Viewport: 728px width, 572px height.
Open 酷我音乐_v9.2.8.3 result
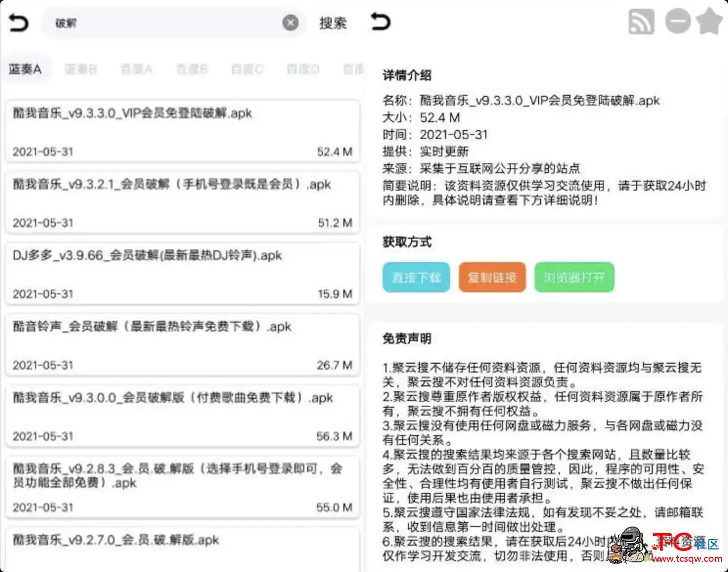[x=182, y=487]
